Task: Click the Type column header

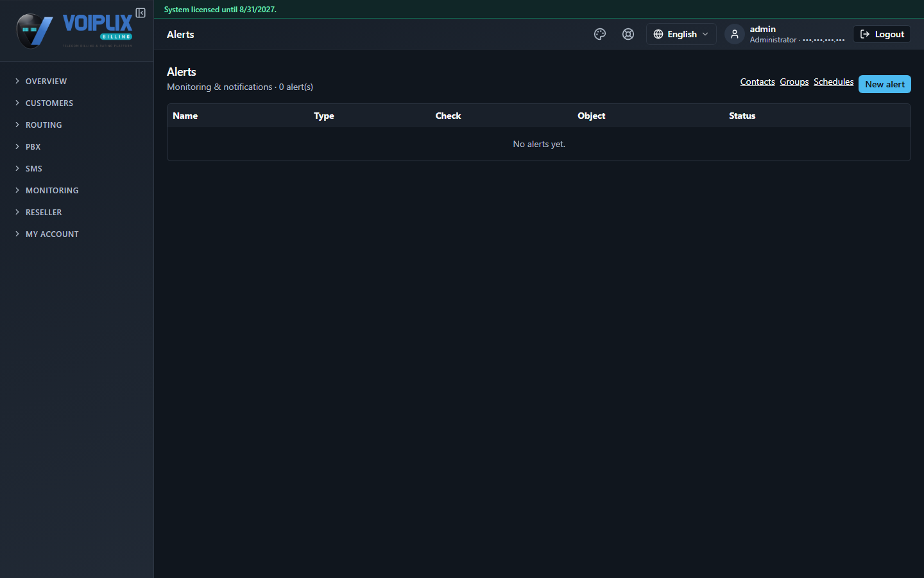Action: point(324,116)
